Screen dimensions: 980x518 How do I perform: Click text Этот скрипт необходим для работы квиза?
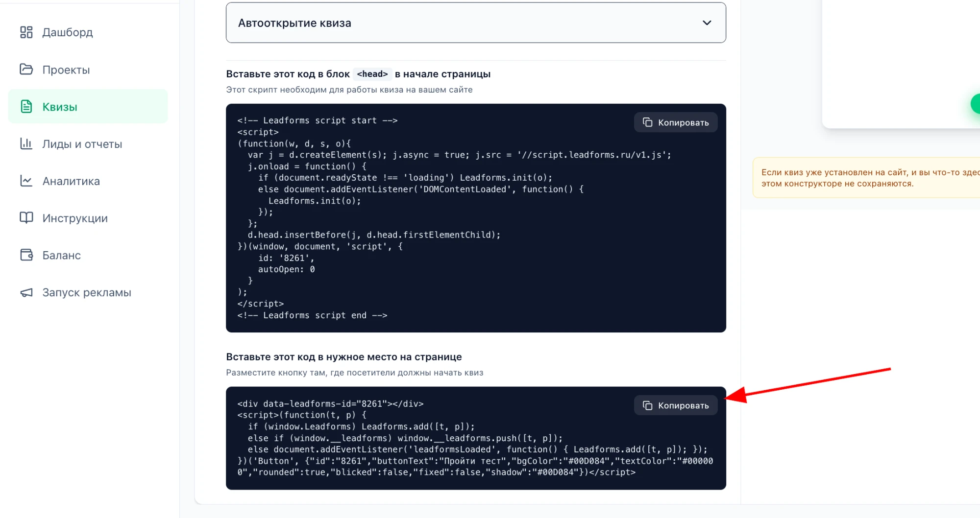coord(349,90)
